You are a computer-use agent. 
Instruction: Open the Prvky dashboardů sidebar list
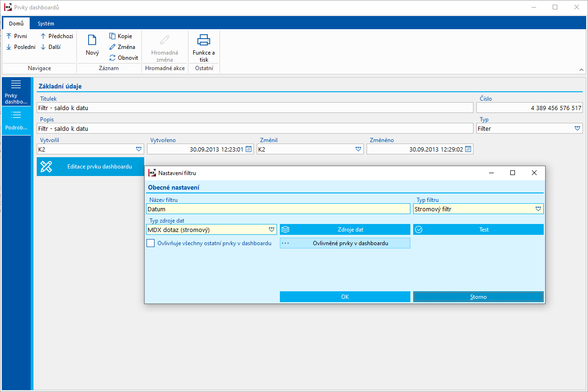tap(16, 91)
